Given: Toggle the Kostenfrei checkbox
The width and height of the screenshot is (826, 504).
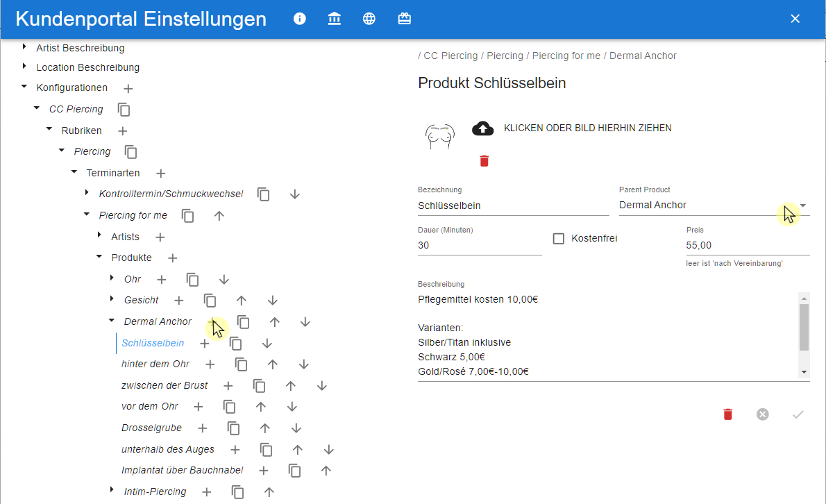Looking at the screenshot, I should pyautogui.click(x=558, y=239).
